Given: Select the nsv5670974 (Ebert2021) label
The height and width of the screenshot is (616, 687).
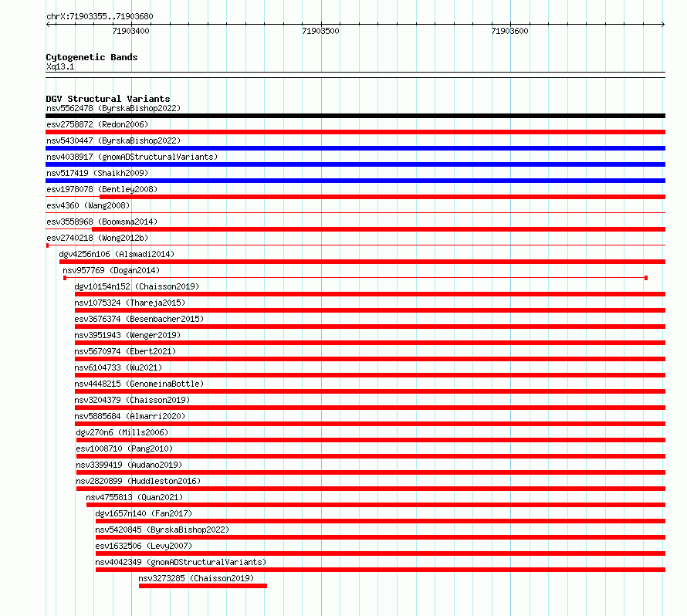Looking at the screenshot, I should tap(125, 351).
